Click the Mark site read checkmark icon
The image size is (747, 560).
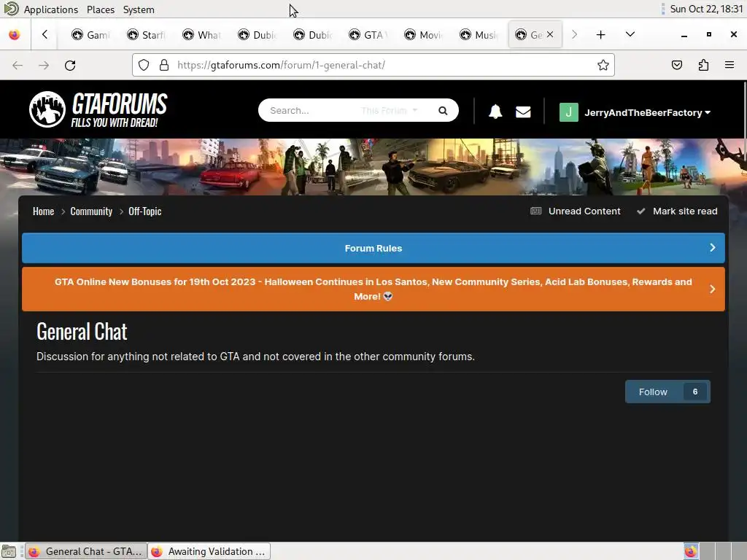tap(641, 211)
